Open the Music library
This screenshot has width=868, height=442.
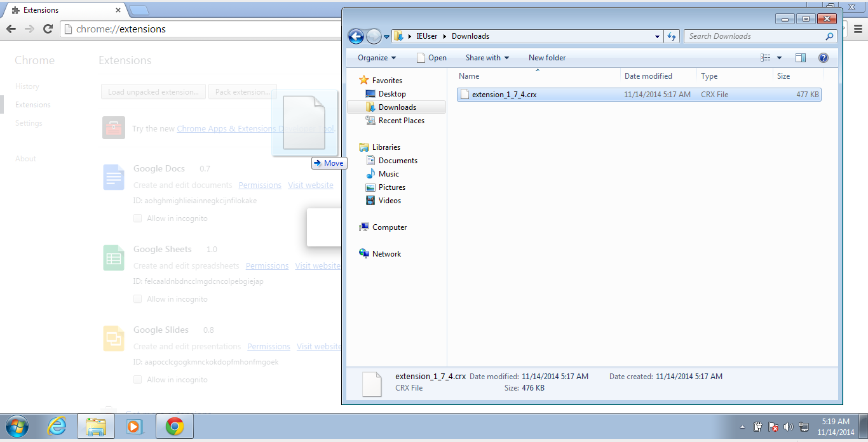coord(389,174)
